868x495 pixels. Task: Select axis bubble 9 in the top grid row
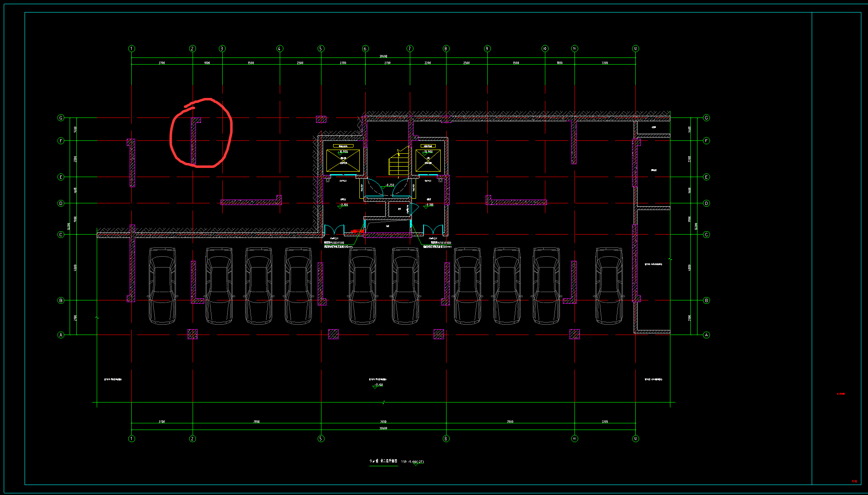pos(487,49)
